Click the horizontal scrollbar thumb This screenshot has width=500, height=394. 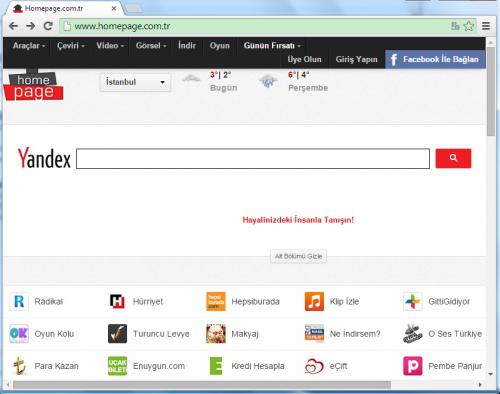click(202, 385)
